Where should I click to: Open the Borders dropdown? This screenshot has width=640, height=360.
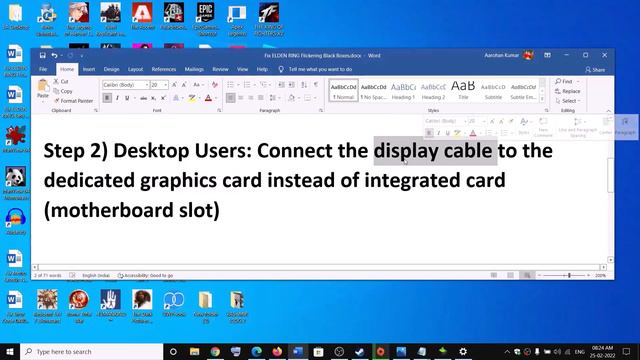pos(314,98)
